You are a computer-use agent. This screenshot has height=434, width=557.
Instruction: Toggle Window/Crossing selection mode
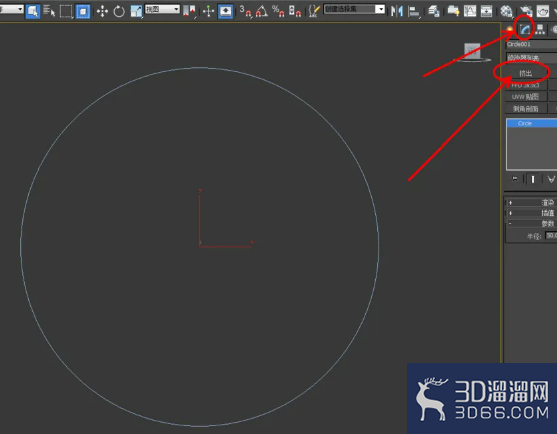point(83,11)
